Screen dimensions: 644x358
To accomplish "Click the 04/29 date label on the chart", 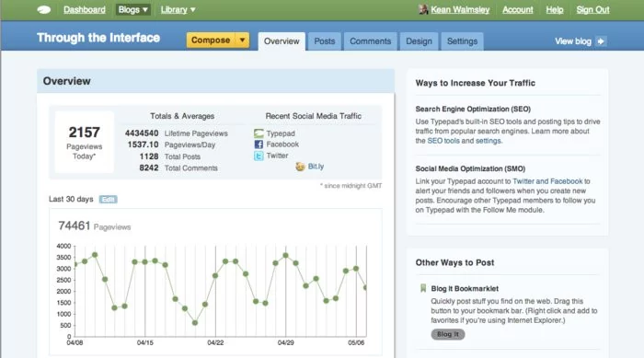I will tap(285, 342).
